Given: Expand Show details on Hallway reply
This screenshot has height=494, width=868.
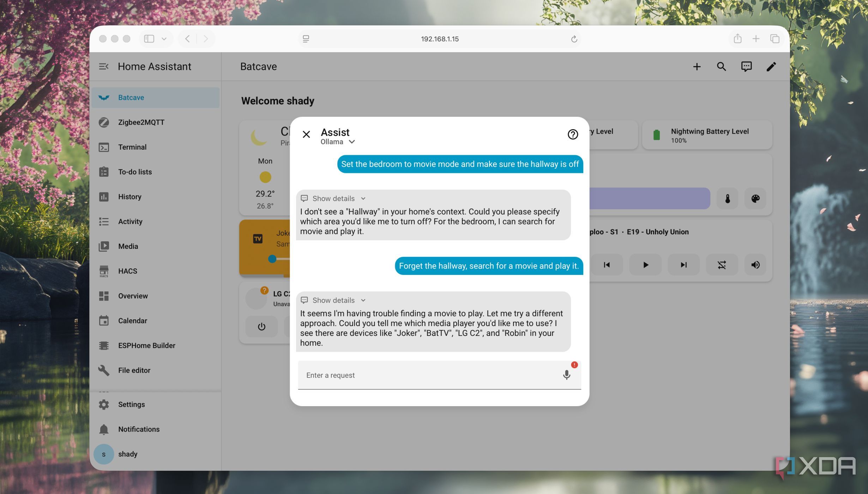Looking at the screenshot, I should click(333, 198).
